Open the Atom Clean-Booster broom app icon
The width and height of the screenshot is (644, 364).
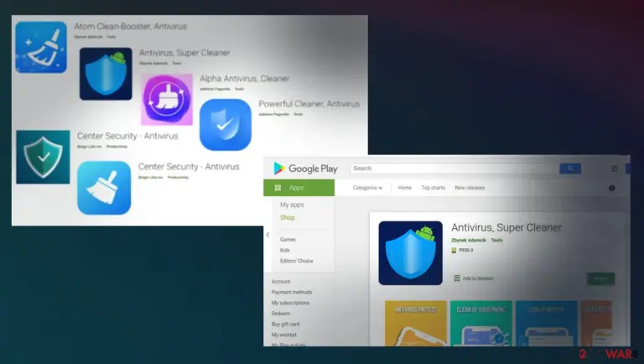(x=41, y=47)
